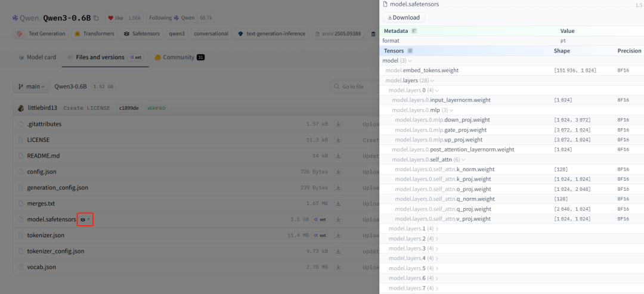Viewport: 644px width, 294px height.
Task: Switch to the Model card tab
Action: (38, 57)
